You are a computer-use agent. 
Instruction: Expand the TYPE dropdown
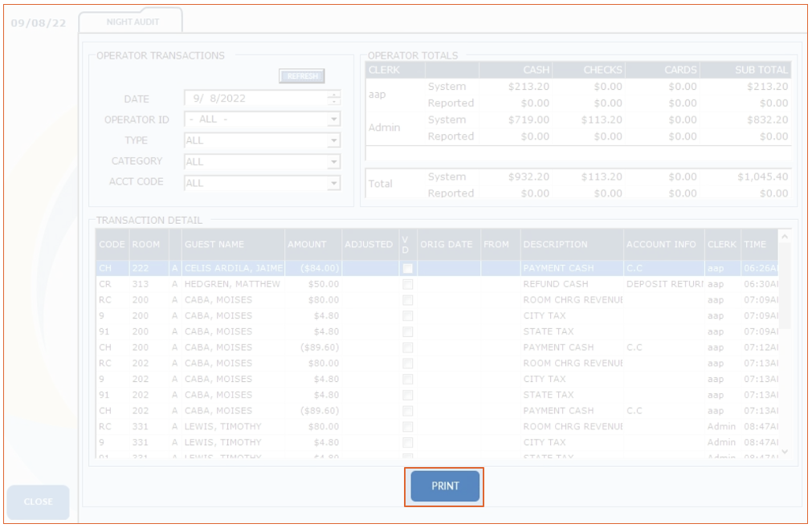pos(334,140)
